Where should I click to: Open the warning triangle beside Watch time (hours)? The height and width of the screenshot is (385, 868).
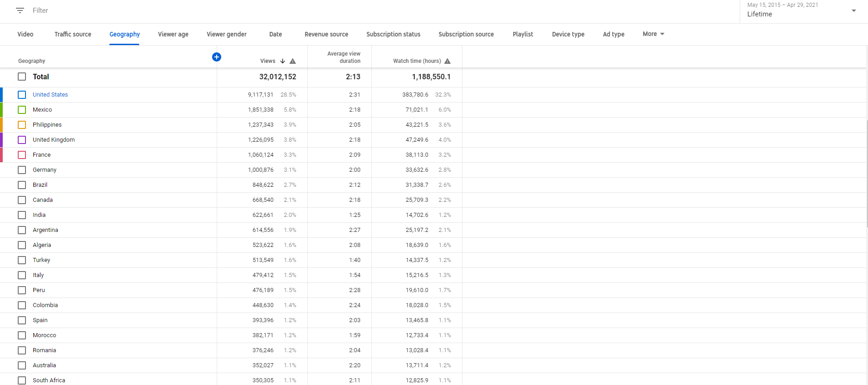[447, 61]
